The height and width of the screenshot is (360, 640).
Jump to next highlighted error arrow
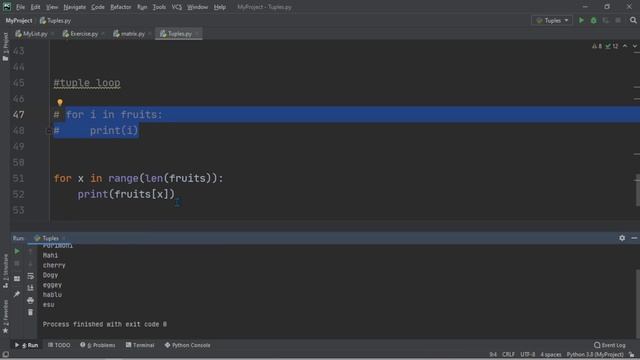pos(634,46)
